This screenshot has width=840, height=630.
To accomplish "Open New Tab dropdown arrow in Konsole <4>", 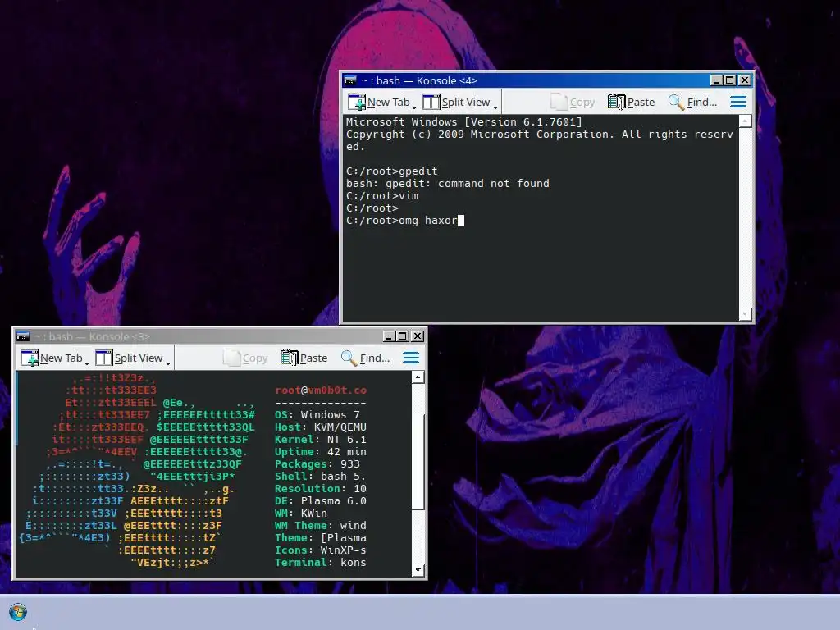I will coord(414,107).
